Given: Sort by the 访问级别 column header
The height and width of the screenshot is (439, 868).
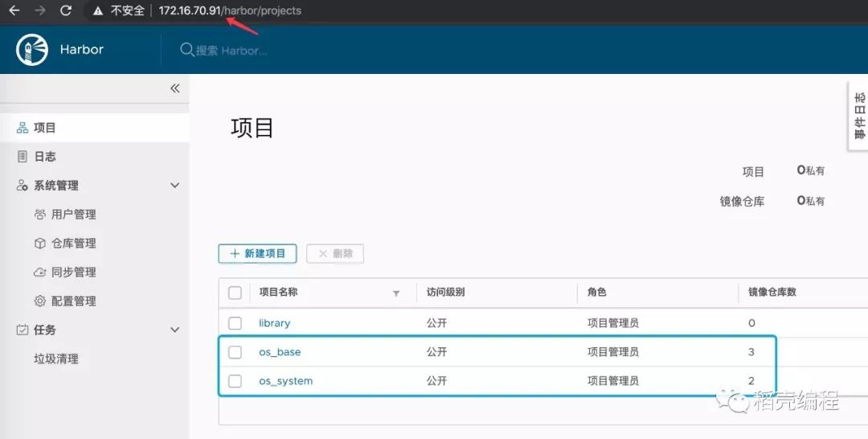Looking at the screenshot, I should [x=445, y=292].
